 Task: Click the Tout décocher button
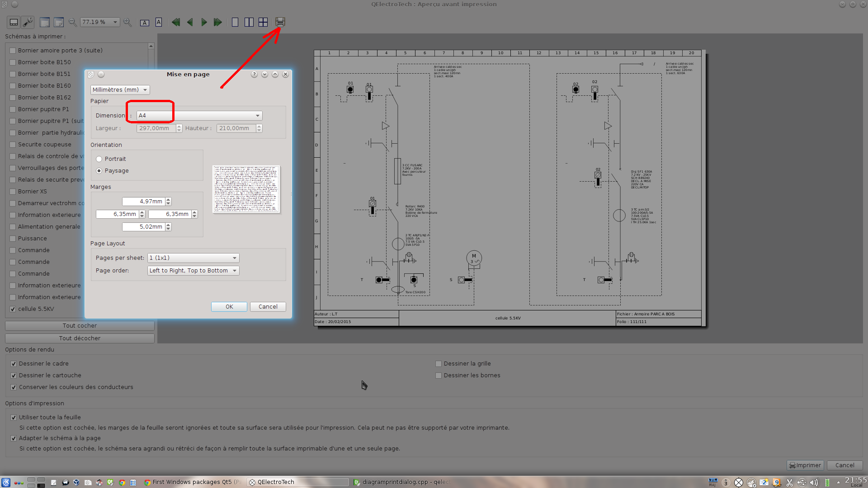point(80,338)
